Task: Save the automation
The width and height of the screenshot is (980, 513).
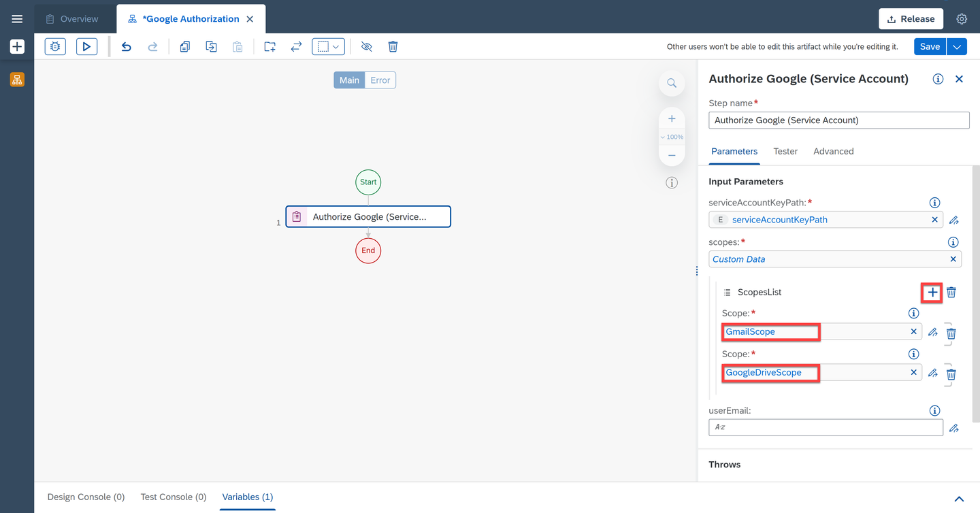Action: tap(930, 46)
